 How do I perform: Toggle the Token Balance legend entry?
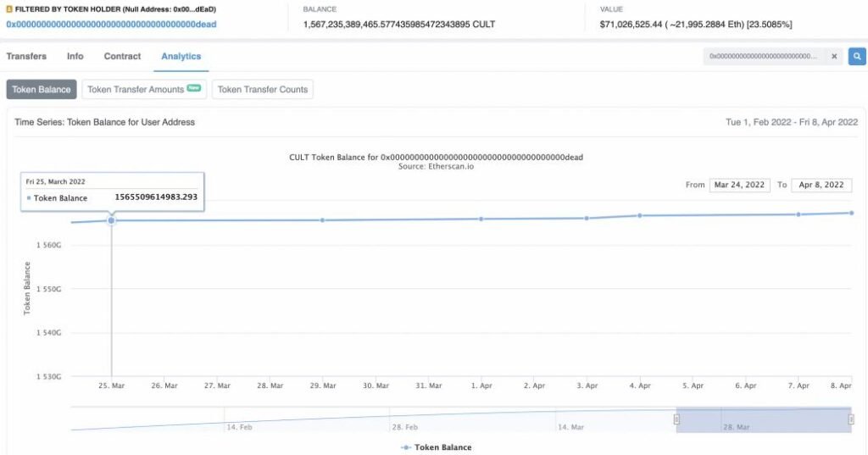coord(437,447)
